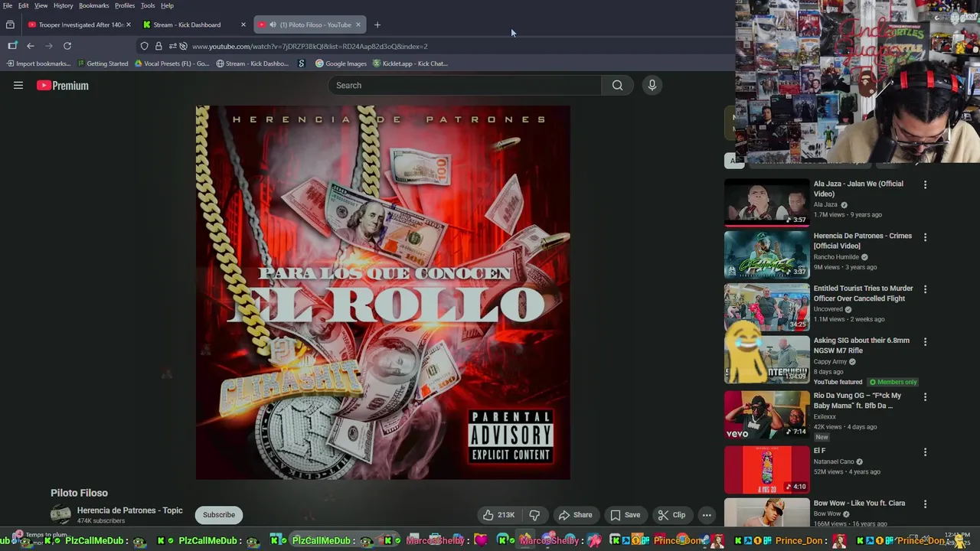Open Herencia De Patrones - Crimes thumbnail
The height and width of the screenshot is (551, 980).
point(766,255)
